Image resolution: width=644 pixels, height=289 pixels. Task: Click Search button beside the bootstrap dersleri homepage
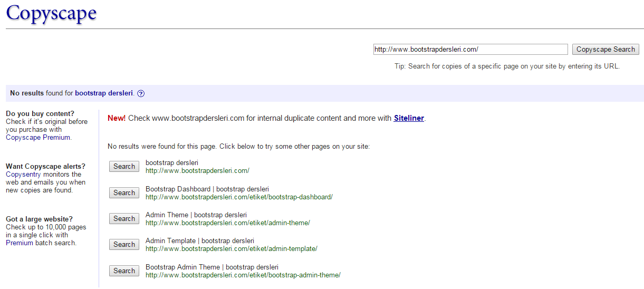tap(124, 167)
